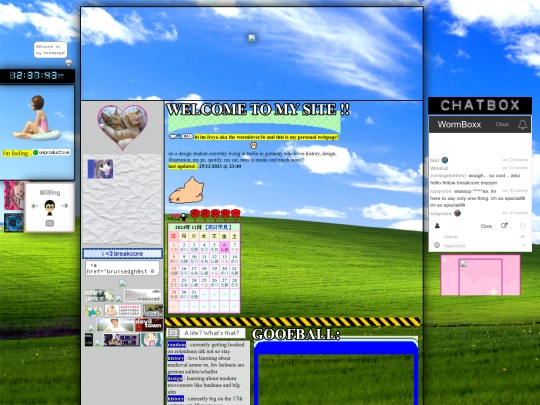Screen dimensions: 540x405
Task: Click the small cat icon below the speech bubble
Action: click(68, 62)
